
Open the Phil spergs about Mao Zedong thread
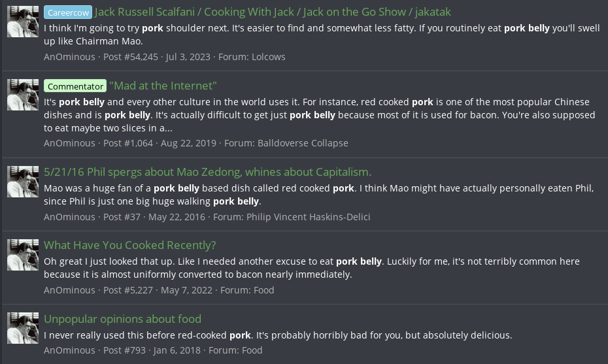click(207, 173)
